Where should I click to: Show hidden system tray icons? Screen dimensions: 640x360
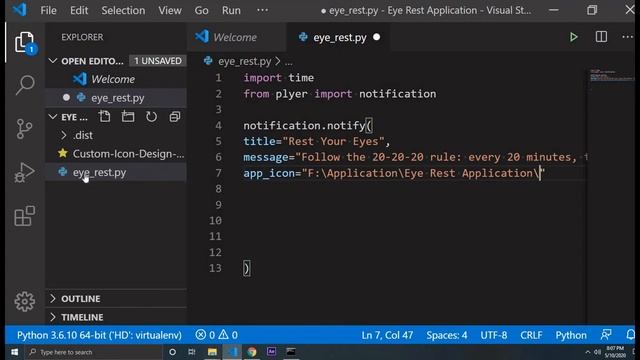[587, 352]
